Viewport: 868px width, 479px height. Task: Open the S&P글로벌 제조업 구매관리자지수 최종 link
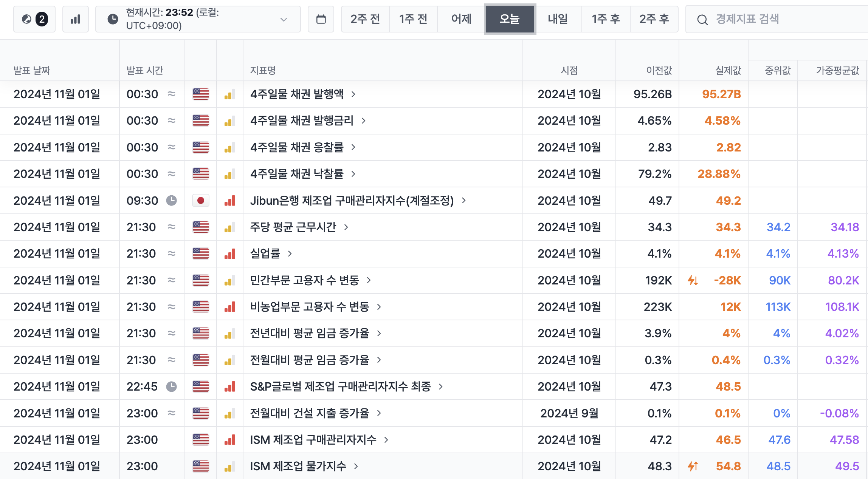[x=340, y=386]
